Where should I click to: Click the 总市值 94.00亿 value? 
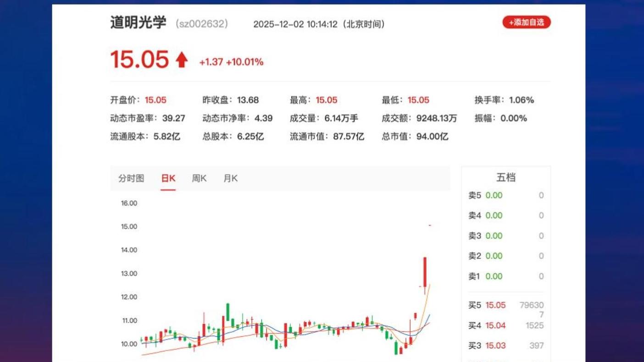coord(432,137)
